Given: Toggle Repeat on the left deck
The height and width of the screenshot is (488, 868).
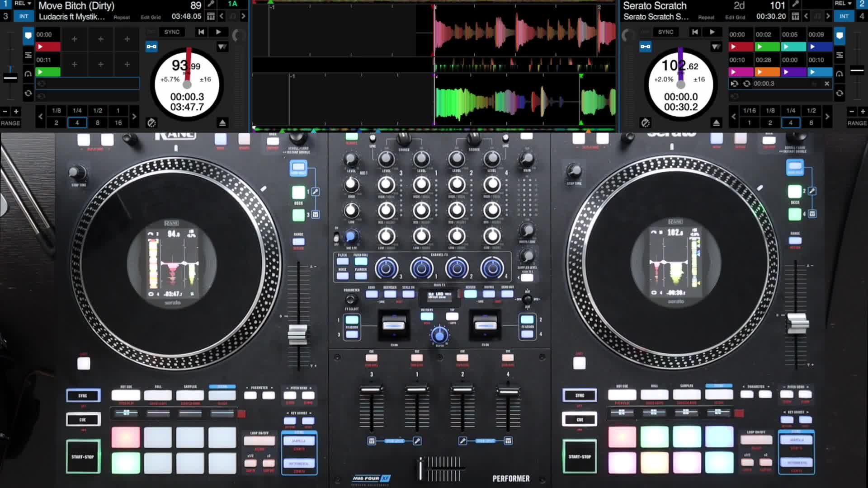Looking at the screenshot, I should pyautogui.click(x=122, y=18).
